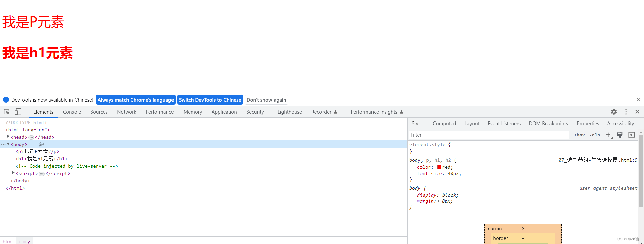Expand the script element node
The width and height of the screenshot is (644, 244).
[13, 173]
